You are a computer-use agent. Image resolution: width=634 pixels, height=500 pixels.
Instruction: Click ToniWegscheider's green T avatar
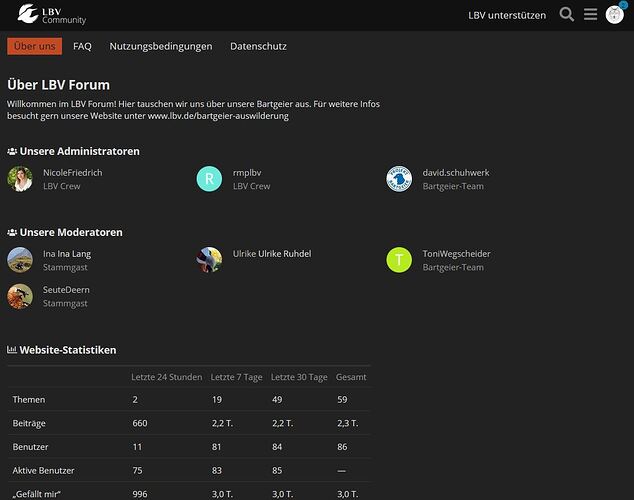(x=399, y=260)
